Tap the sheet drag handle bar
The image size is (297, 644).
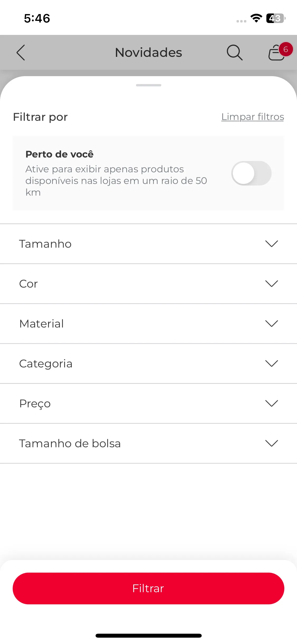(149, 85)
